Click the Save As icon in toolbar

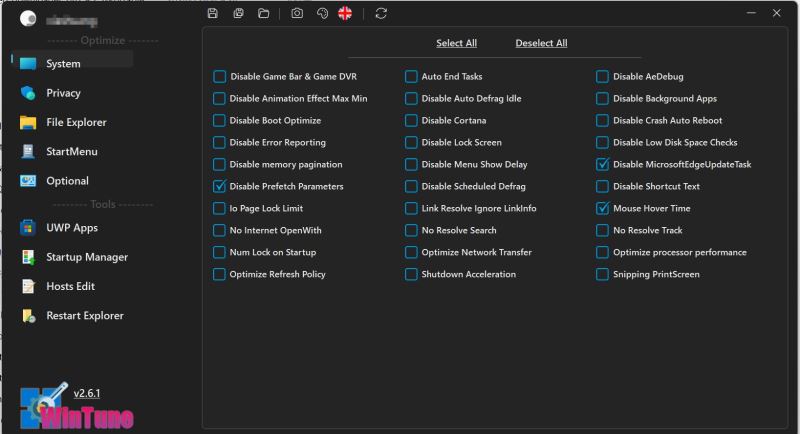point(238,14)
